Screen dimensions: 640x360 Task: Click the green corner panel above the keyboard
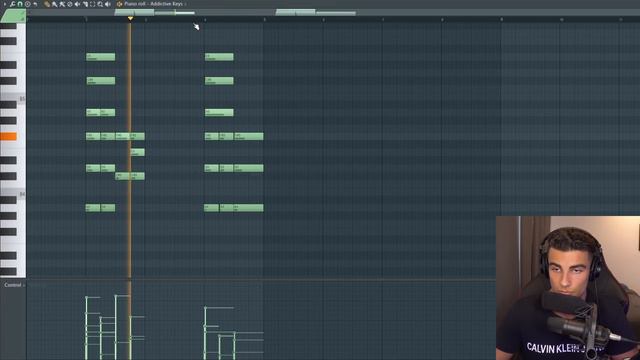(x=14, y=16)
